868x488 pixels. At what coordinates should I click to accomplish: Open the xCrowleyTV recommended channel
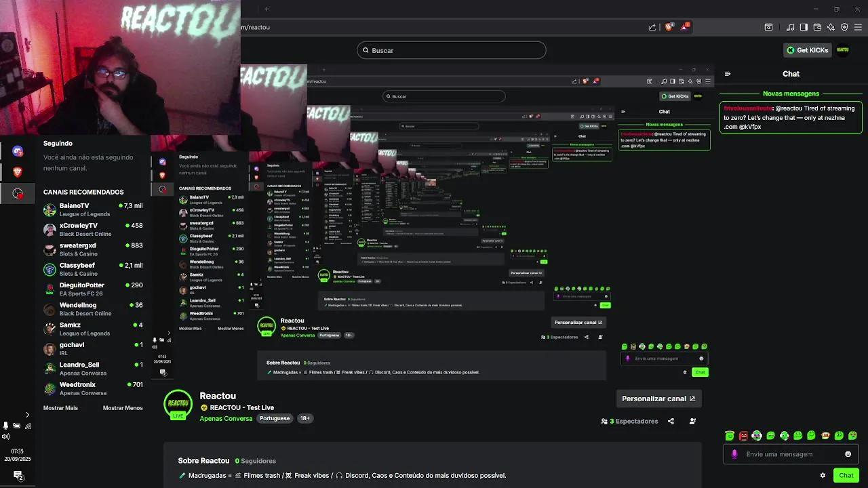pyautogui.click(x=93, y=229)
